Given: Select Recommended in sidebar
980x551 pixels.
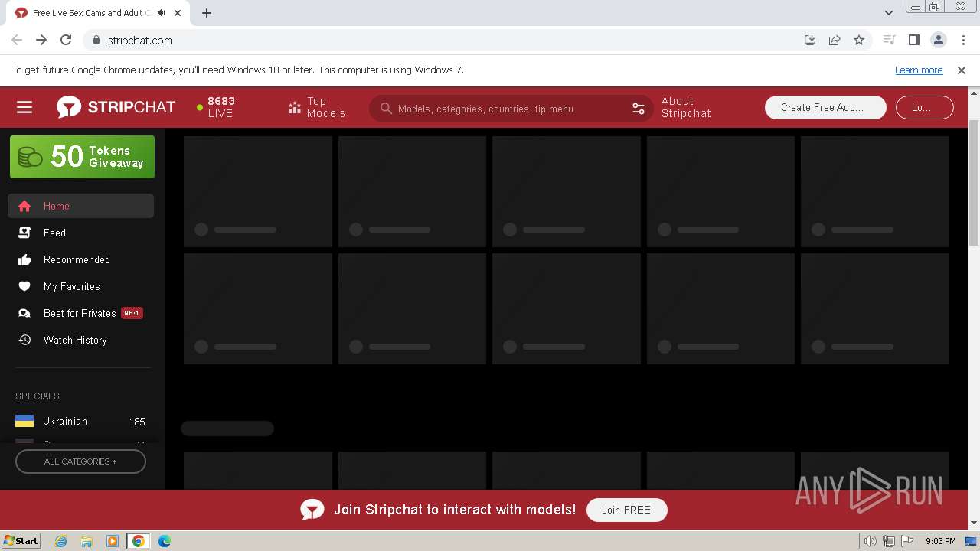Looking at the screenshot, I should [x=80, y=259].
